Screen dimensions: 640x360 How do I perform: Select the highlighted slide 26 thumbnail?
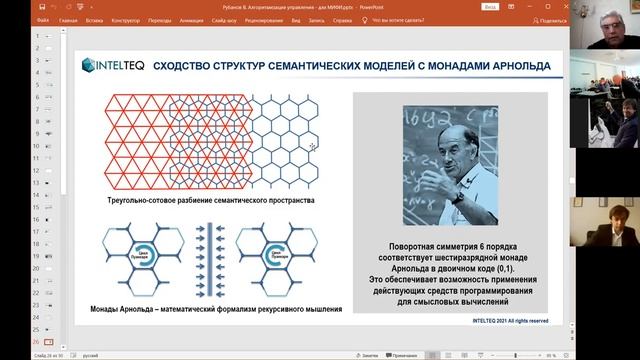[x=49, y=342]
